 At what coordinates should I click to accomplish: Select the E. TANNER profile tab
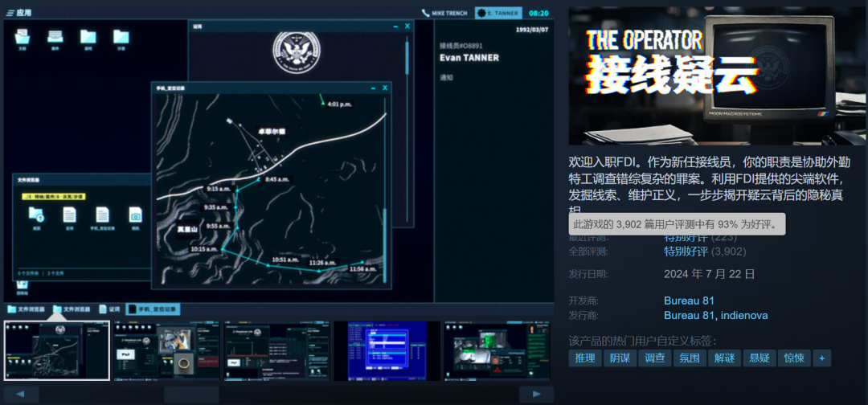point(498,13)
